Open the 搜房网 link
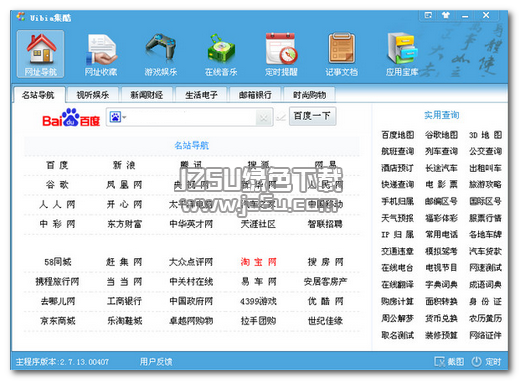This screenshot has width=519, height=381. [x=325, y=262]
